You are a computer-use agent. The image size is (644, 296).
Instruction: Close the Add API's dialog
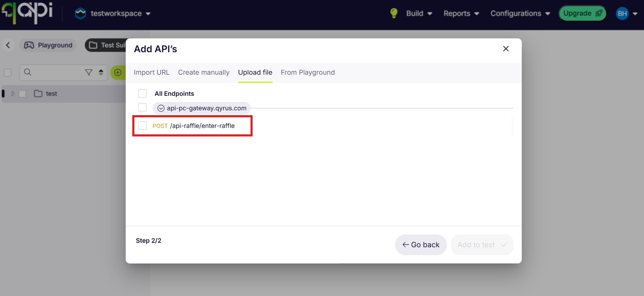[x=506, y=49]
